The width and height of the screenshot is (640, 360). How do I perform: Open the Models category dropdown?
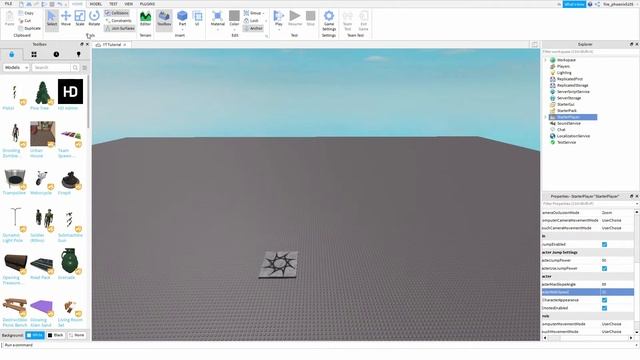pos(16,67)
